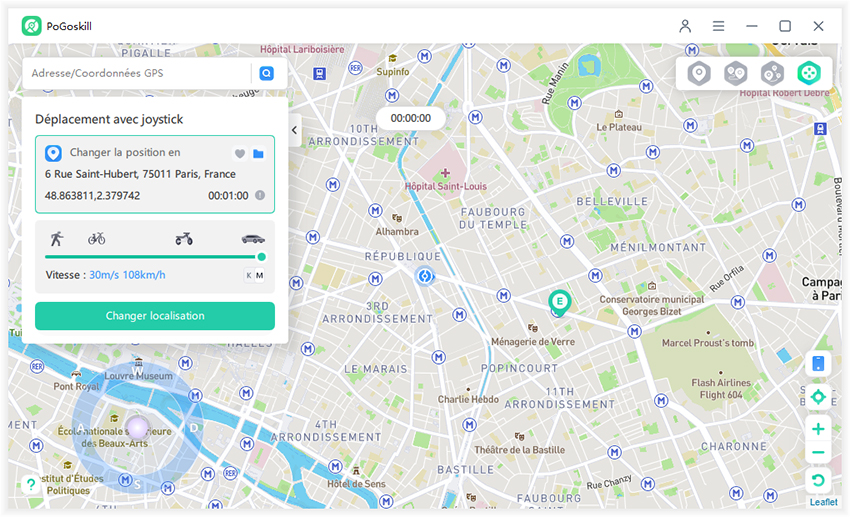The image size is (850, 517).
Task: Click the joystick center knob
Action: [137, 428]
